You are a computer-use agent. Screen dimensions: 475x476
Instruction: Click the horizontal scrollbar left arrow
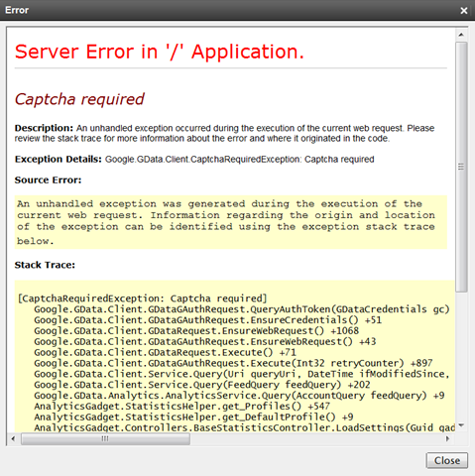click(x=13, y=438)
